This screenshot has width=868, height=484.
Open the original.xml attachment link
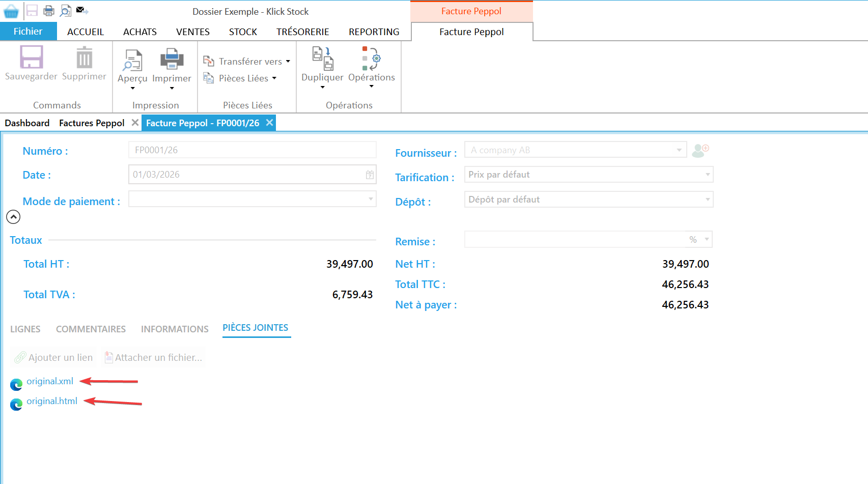[x=49, y=381]
